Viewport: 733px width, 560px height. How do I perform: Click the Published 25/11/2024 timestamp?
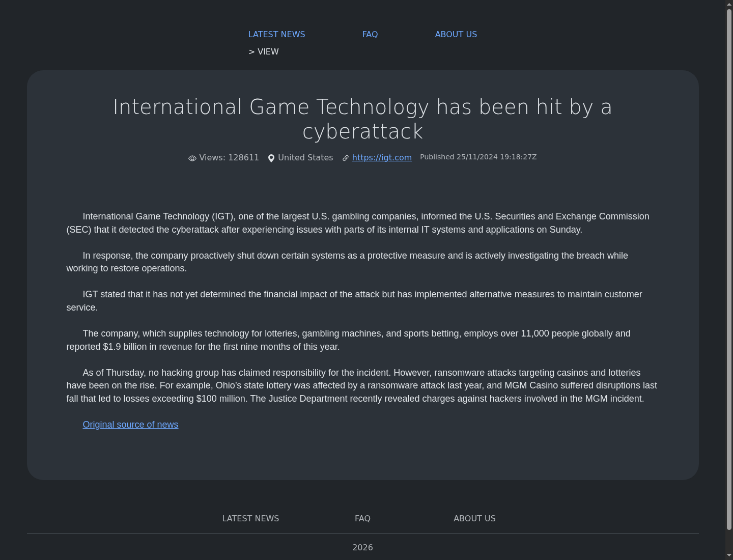pyautogui.click(x=478, y=157)
